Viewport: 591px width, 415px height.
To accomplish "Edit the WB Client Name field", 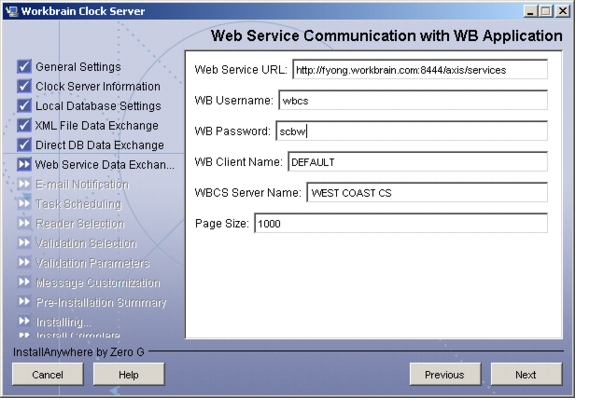I will tap(418, 162).
